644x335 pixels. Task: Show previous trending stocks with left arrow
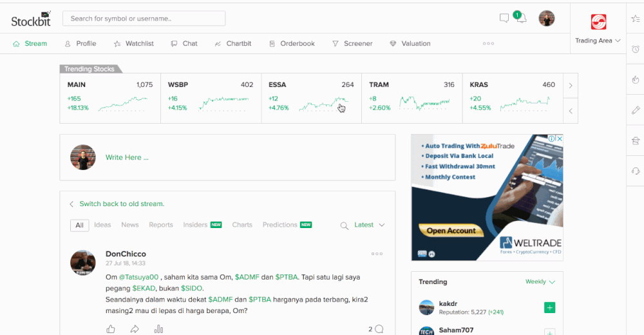571,111
